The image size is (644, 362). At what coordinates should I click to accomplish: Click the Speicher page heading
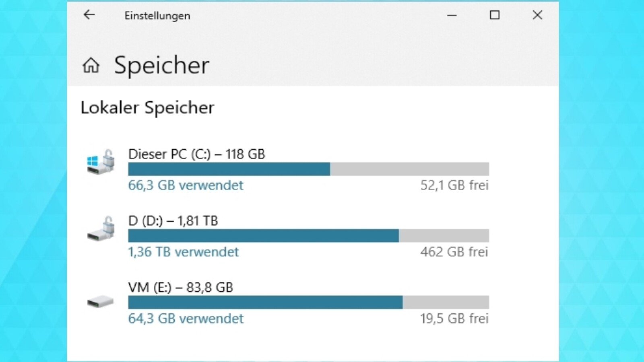(x=161, y=65)
